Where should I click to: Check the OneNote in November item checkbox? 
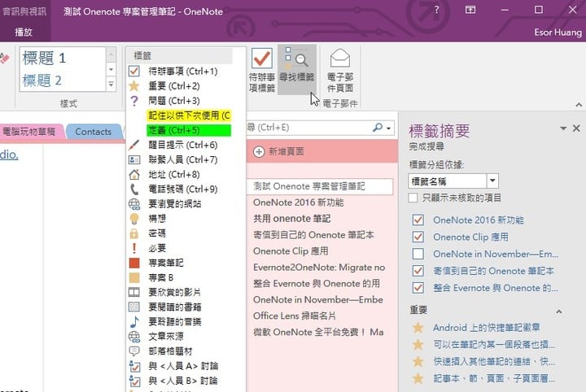tap(418, 254)
